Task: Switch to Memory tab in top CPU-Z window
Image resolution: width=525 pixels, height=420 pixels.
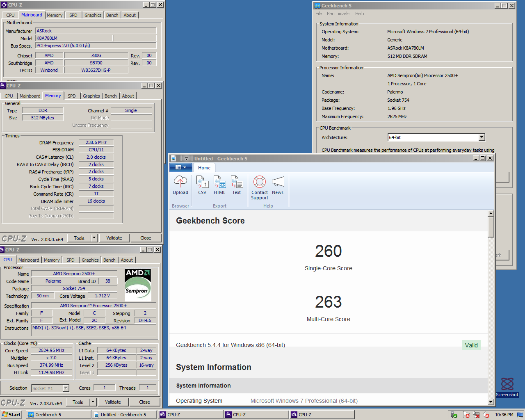Action: 55,15
